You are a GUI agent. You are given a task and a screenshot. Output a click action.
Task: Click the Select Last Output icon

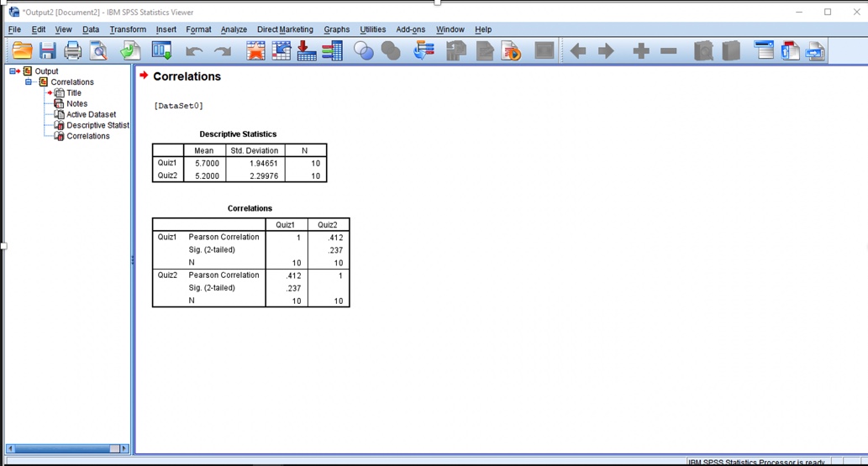click(x=423, y=51)
